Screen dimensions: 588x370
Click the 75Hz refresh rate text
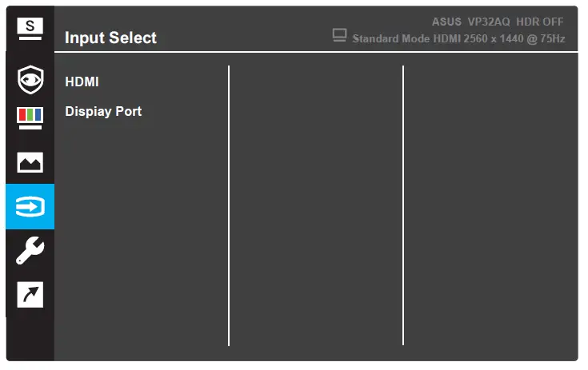coord(551,38)
